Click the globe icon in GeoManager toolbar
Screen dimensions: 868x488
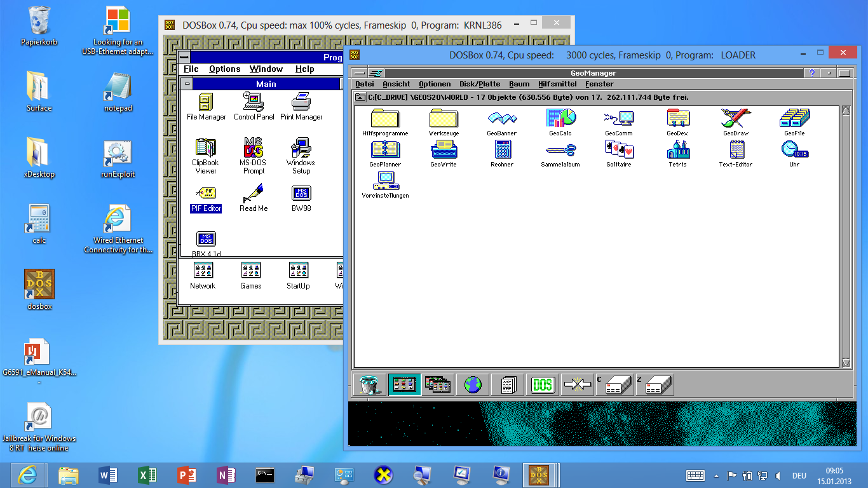(473, 384)
